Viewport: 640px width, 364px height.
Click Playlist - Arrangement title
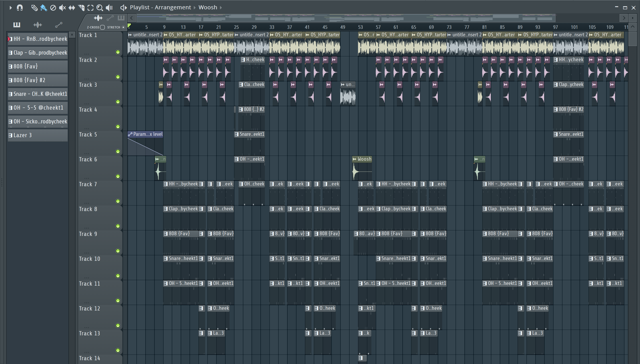coord(160,8)
